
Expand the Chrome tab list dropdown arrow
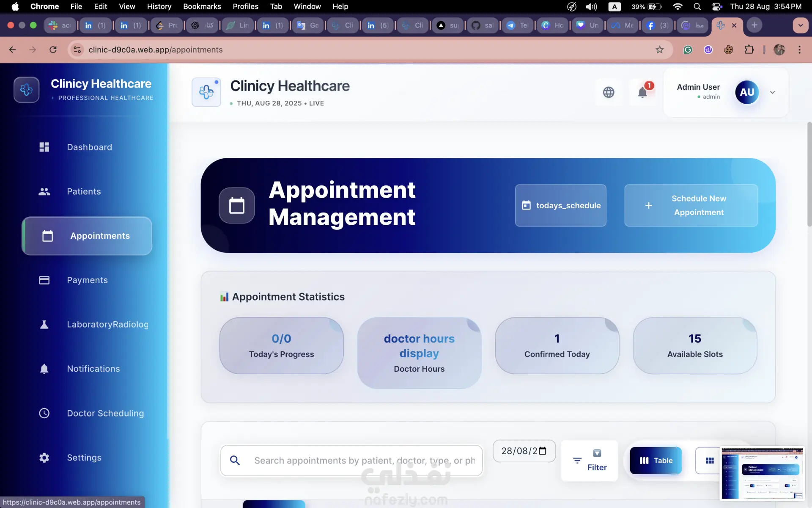tap(800, 25)
